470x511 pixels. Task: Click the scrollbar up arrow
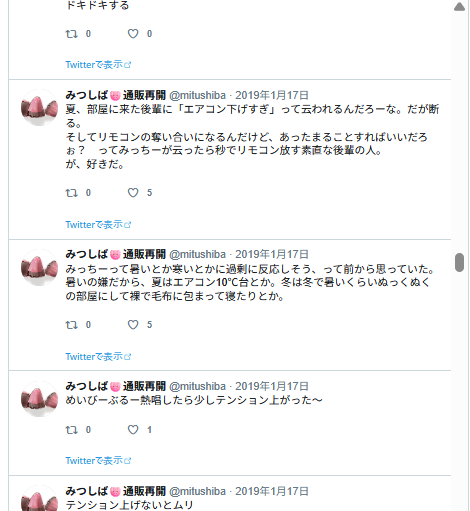coord(459,7)
